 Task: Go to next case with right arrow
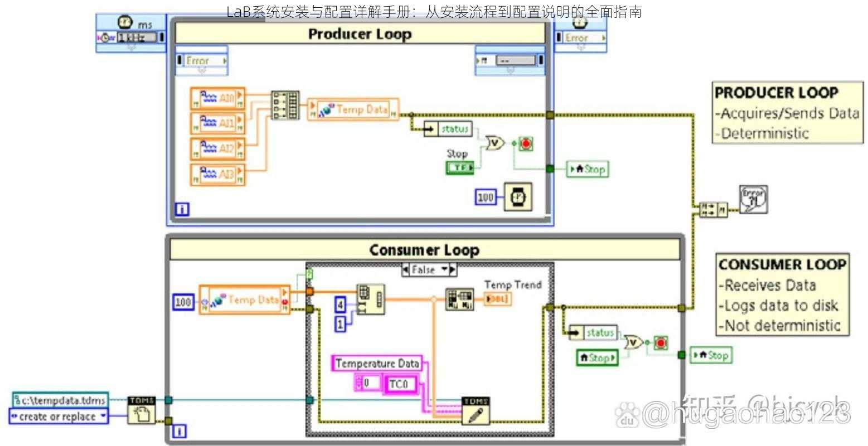pos(453,270)
